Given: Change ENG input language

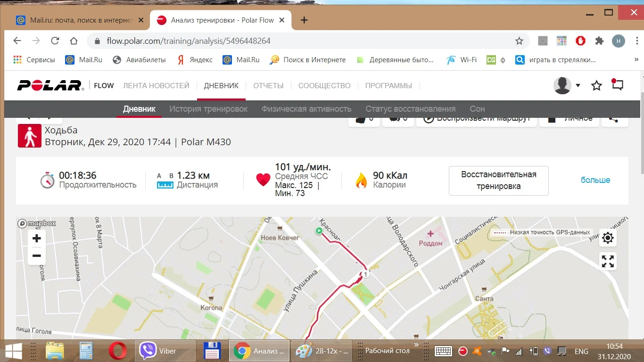Looking at the screenshot, I should [x=581, y=351].
